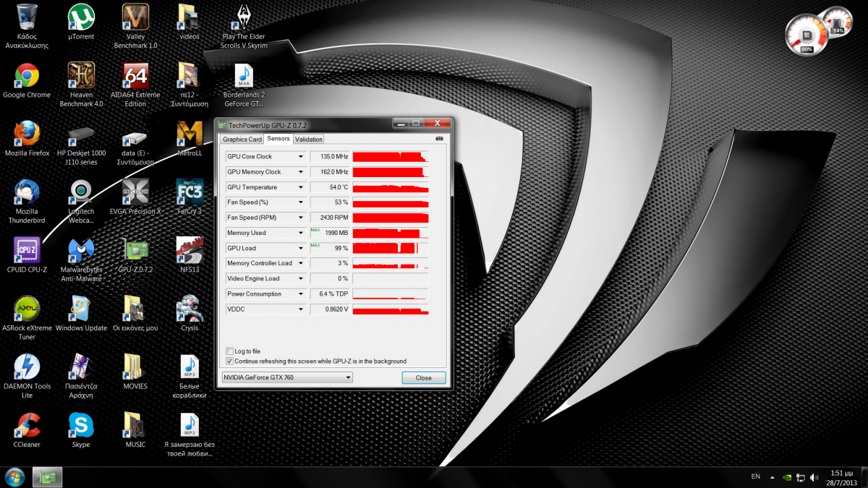Enable the Log to file checkbox
The width and height of the screenshot is (868, 488).
(x=230, y=351)
